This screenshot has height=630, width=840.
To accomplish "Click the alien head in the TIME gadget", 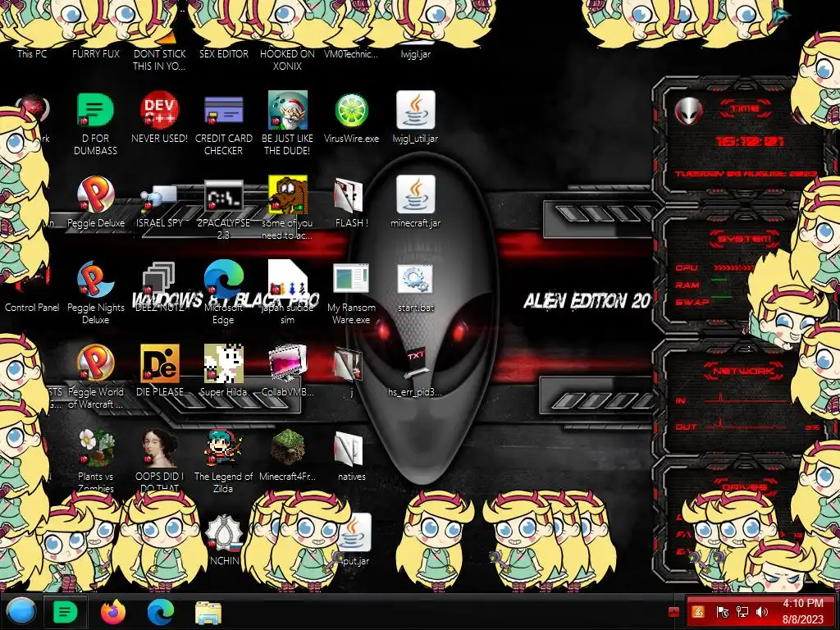I will tap(688, 111).
